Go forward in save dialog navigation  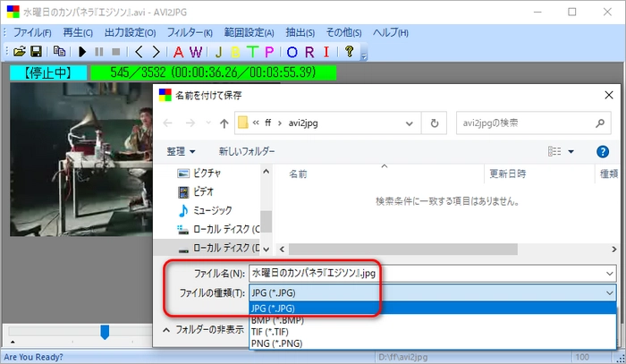[x=190, y=123]
